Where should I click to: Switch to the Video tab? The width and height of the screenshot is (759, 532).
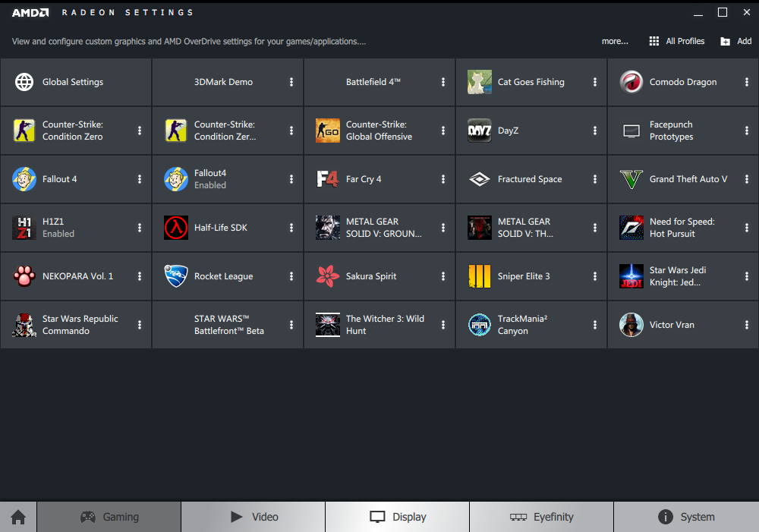tap(254, 517)
